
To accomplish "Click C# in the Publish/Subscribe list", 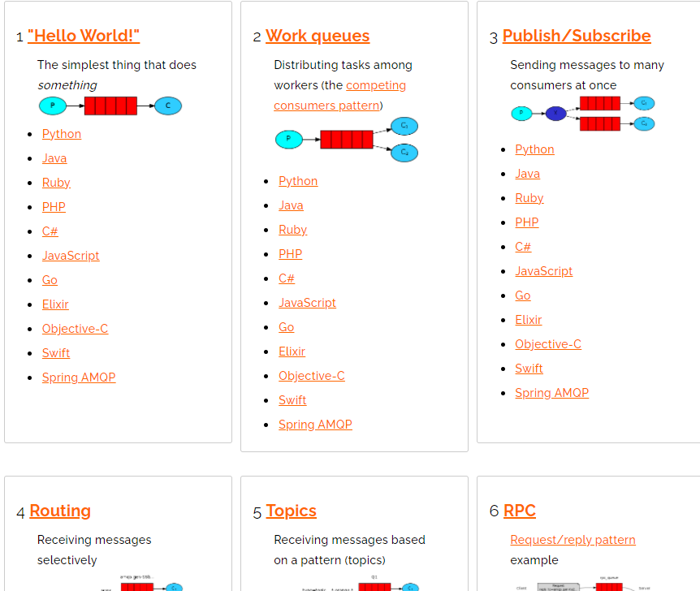I will pos(523,247).
